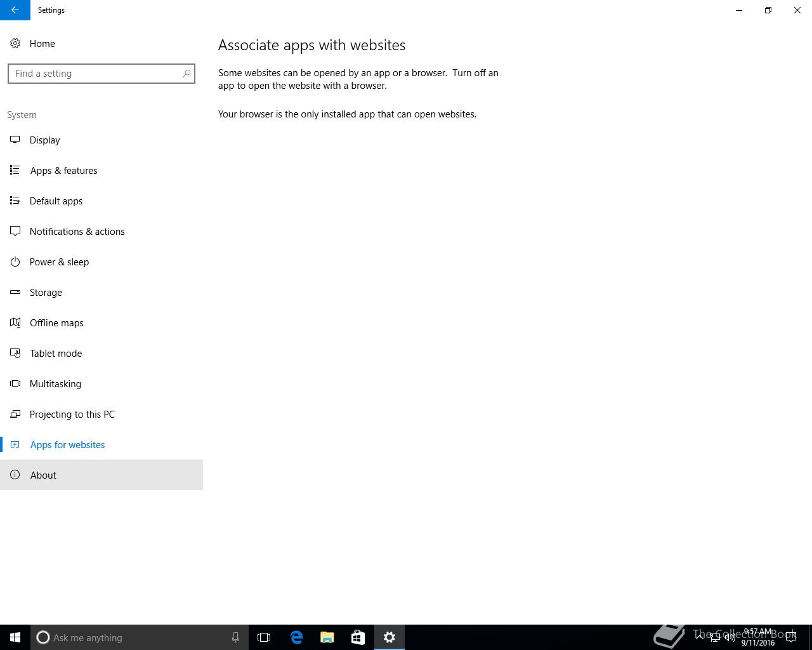Screen dimensions: 812x650
Task: Select the Multitasking icon
Action: 15,383
